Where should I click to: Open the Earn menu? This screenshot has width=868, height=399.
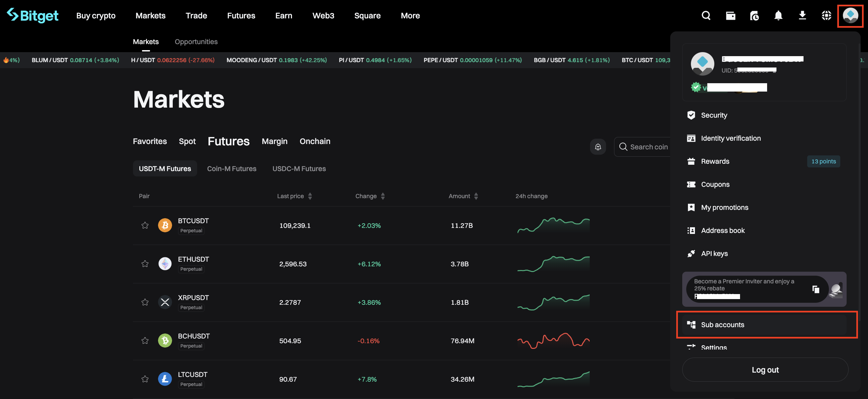[x=283, y=15]
